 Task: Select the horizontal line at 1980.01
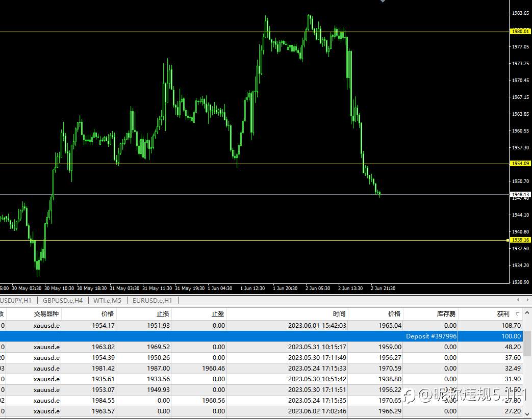pyautogui.click(x=255, y=32)
